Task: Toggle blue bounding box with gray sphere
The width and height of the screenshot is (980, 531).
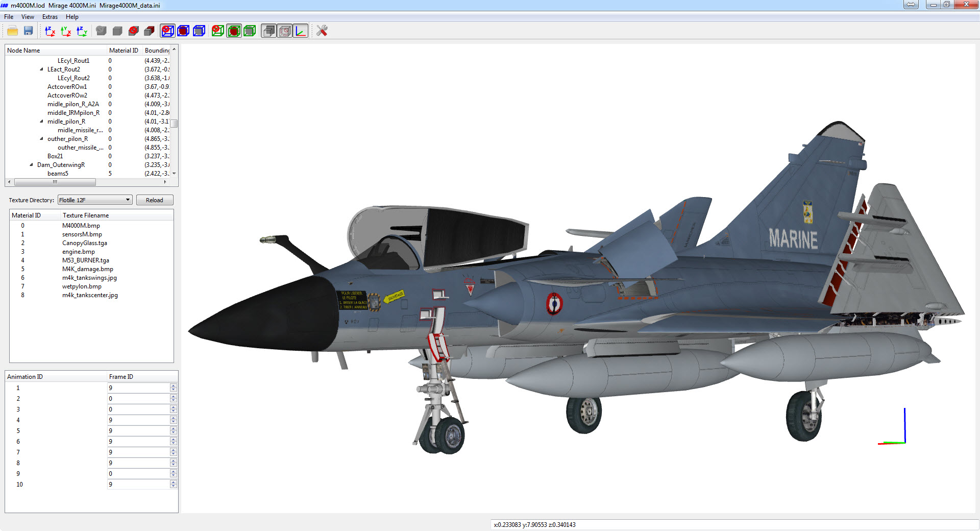Action: [199, 31]
